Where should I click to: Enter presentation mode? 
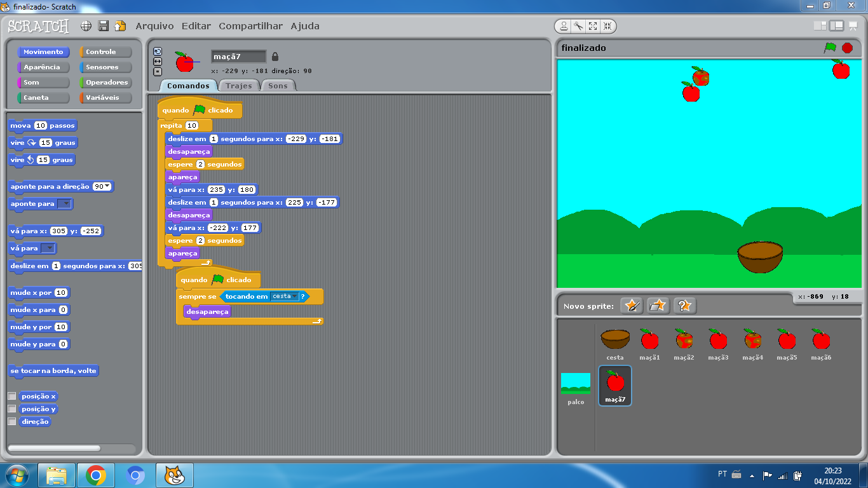[853, 26]
